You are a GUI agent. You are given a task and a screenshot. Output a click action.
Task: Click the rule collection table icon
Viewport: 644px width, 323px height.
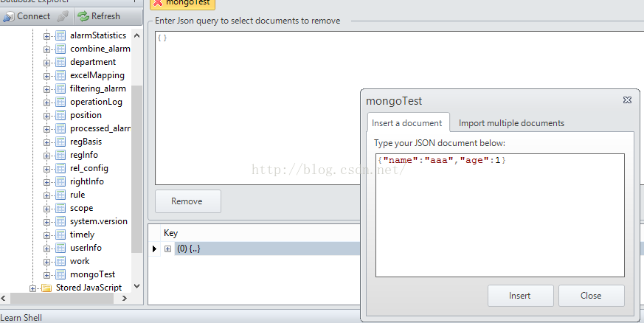[60, 195]
